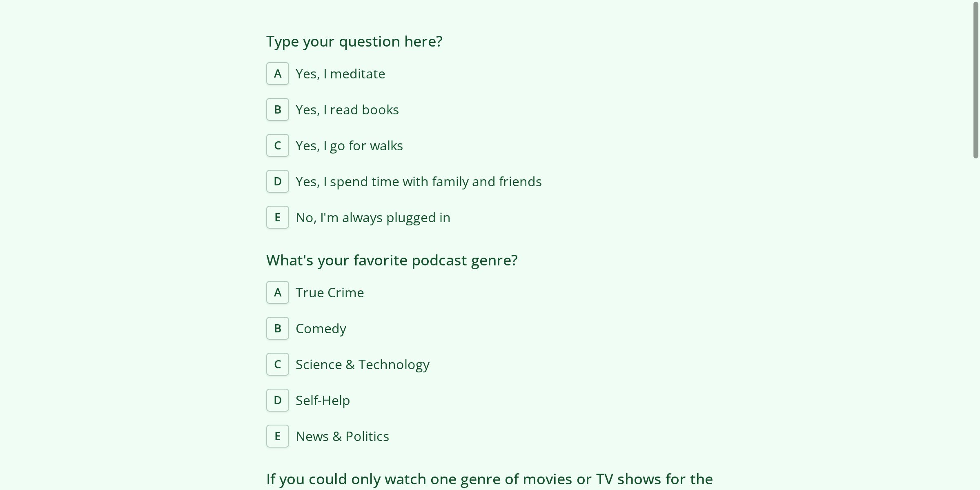Select answer "Yes, I read books"
The height and width of the screenshot is (490, 980).
[347, 109]
